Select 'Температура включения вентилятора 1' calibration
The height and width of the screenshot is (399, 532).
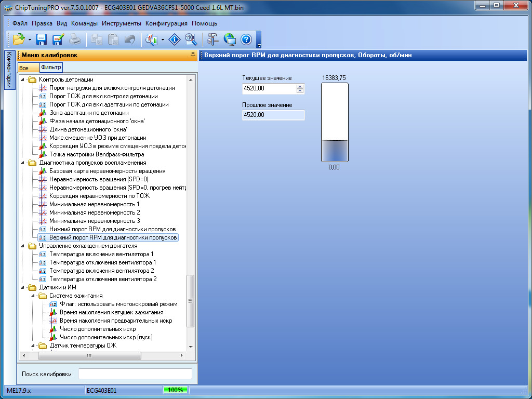(101, 254)
